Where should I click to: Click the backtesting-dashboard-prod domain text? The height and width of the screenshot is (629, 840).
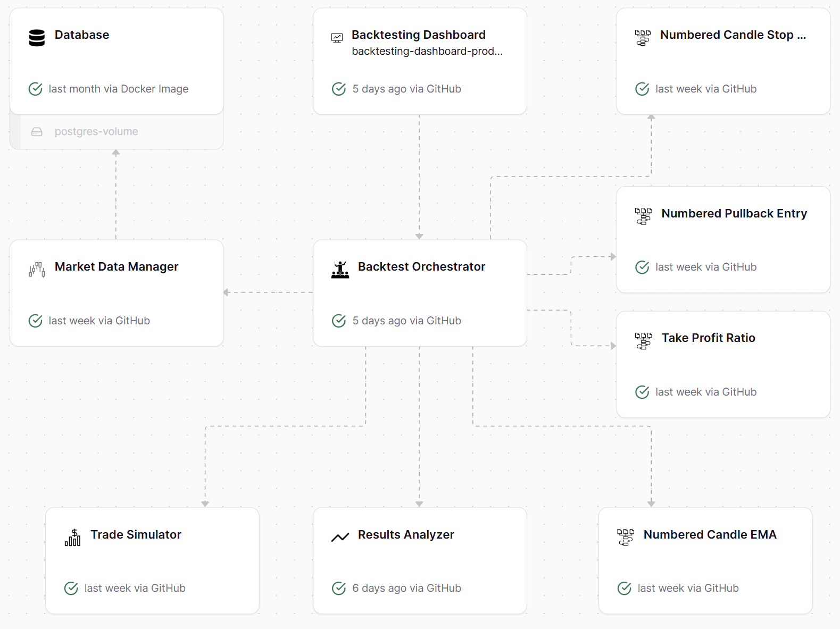pos(427,52)
